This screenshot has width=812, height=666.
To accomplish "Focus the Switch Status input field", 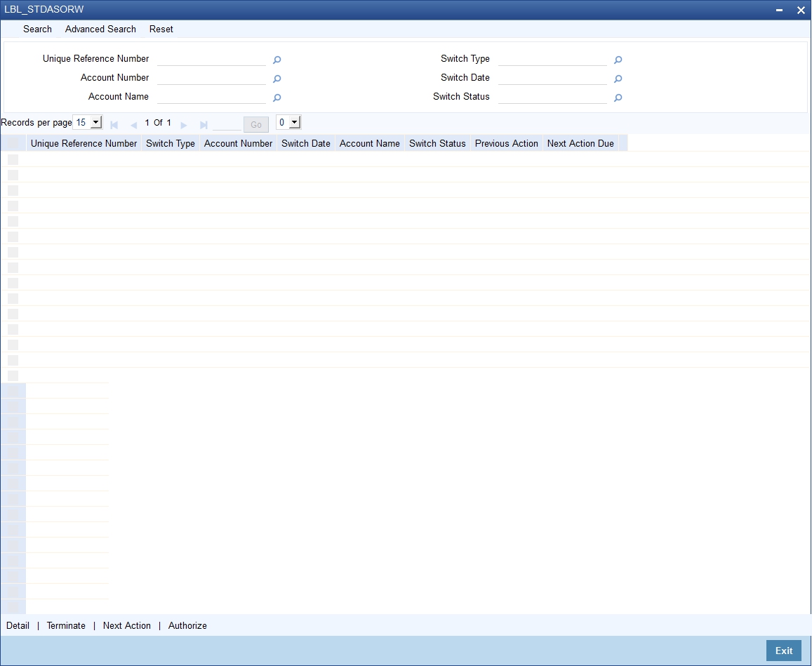I will (x=552, y=97).
